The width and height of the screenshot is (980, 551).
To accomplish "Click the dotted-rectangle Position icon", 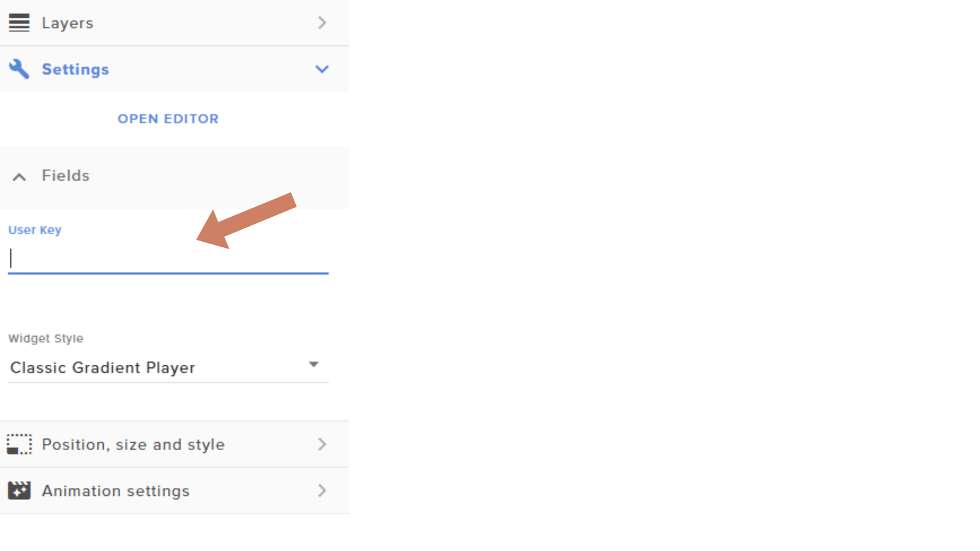I will [x=19, y=444].
